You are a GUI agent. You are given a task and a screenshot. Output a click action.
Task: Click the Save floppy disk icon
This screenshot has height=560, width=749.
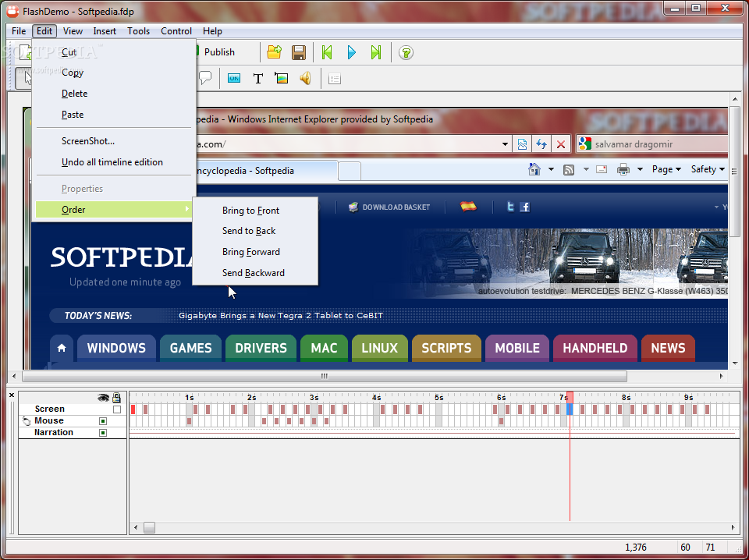tap(299, 52)
